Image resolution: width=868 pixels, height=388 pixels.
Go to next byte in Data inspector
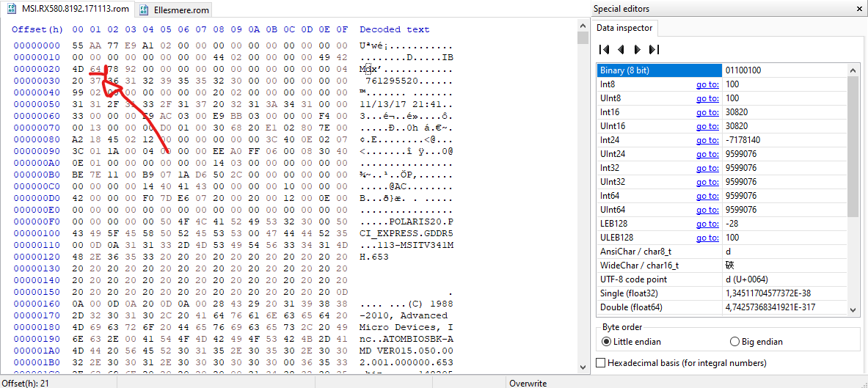(637, 49)
